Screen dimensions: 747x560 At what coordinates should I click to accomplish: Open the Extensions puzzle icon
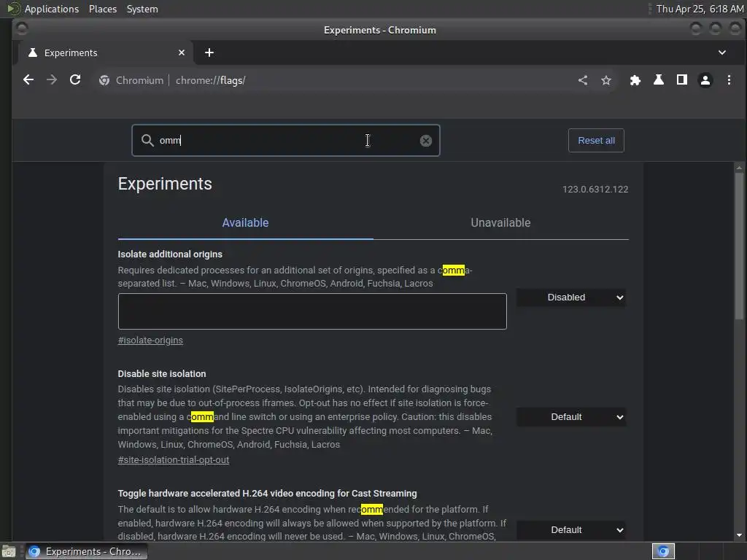pos(635,80)
